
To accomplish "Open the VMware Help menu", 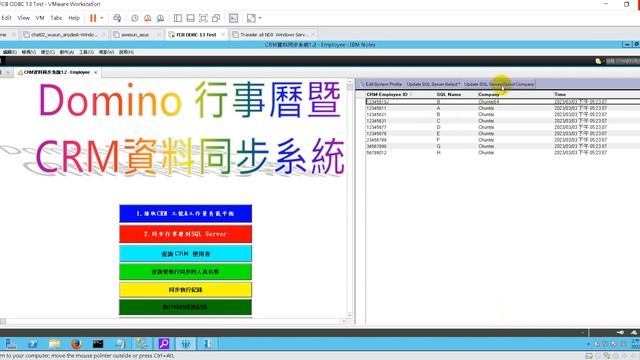I will coord(74,18).
